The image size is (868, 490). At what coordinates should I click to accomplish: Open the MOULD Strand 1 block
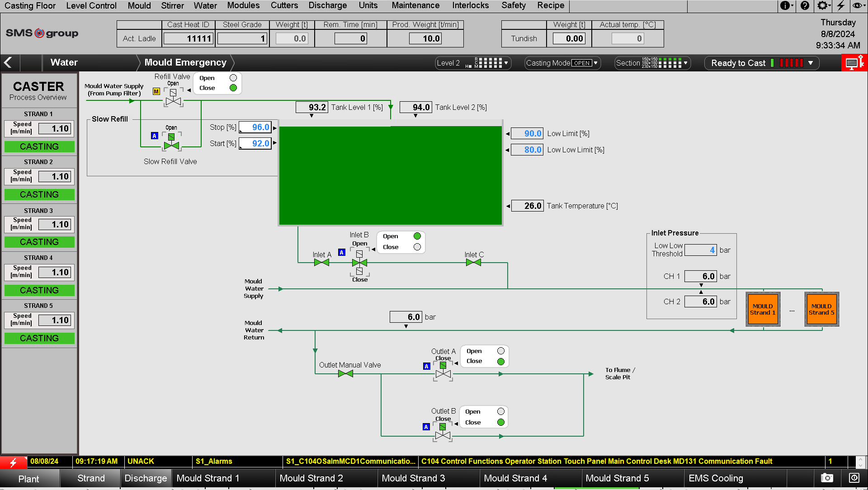(x=763, y=309)
